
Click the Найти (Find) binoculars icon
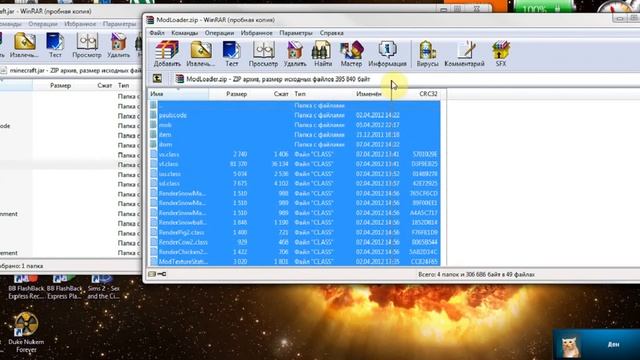[x=322, y=53]
